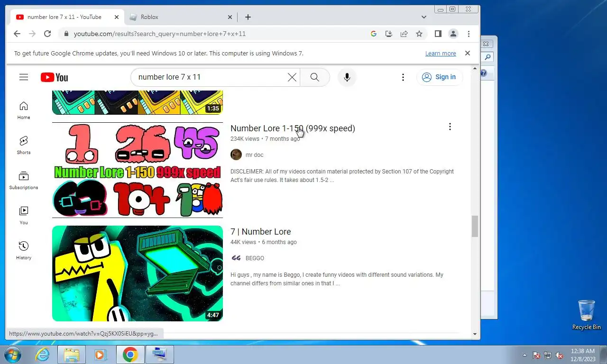
Task: Open the mr doc channel name
Action: [254, 155]
